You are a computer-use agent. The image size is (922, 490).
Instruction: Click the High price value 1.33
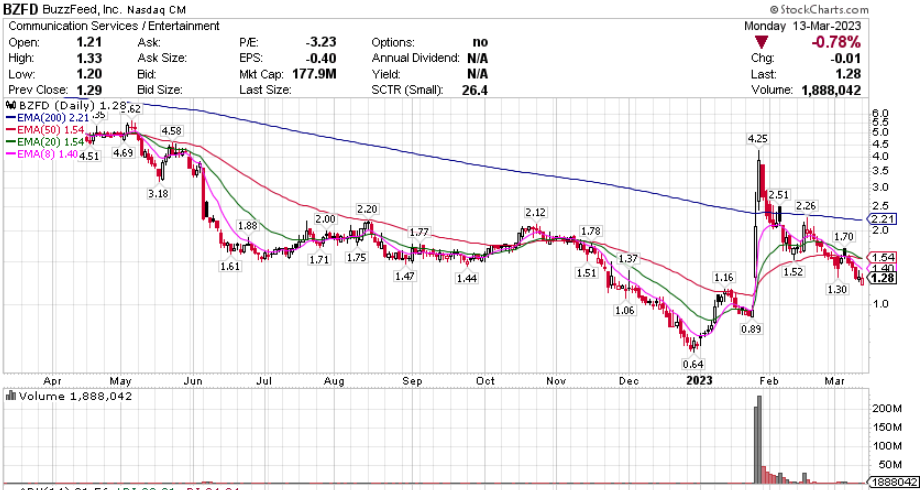tap(89, 58)
